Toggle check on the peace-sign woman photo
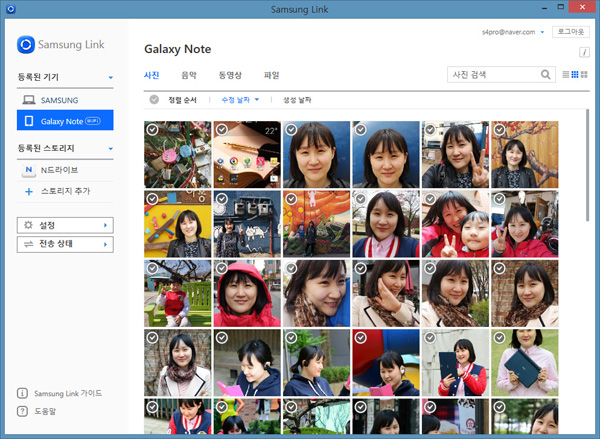This screenshot has height=439, width=600. (x=430, y=130)
